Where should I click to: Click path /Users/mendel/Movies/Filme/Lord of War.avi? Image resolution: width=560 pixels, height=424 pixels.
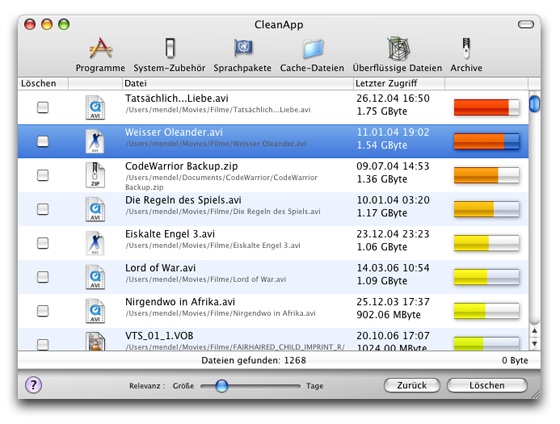[206, 279]
